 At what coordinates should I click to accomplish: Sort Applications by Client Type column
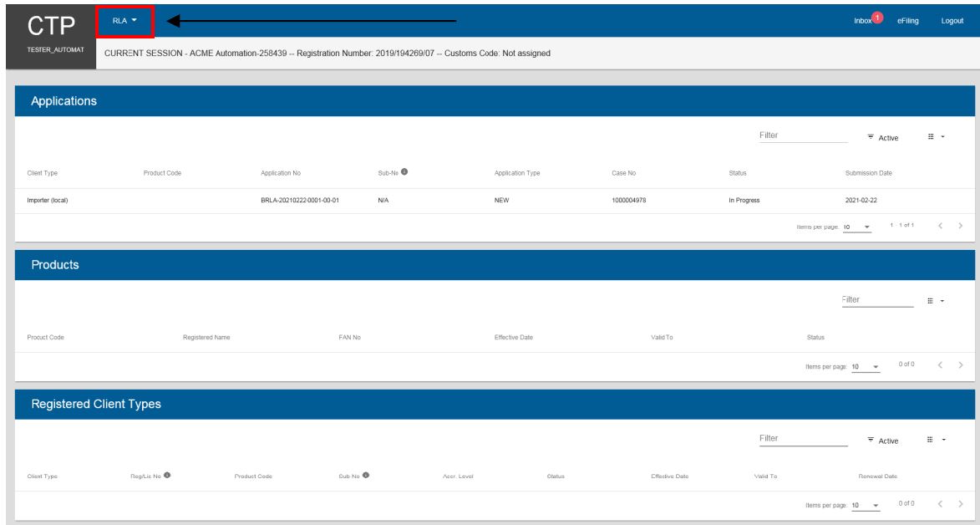pyautogui.click(x=43, y=173)
